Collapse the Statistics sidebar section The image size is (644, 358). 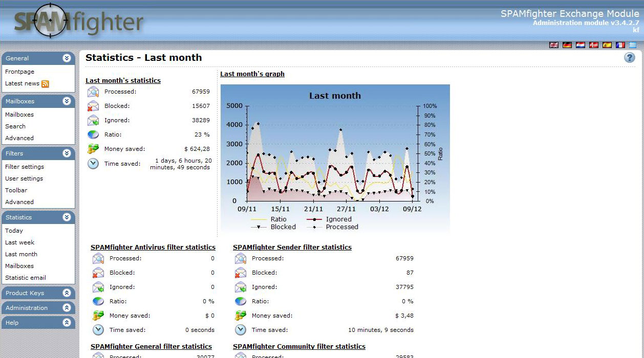coord(67,217)
